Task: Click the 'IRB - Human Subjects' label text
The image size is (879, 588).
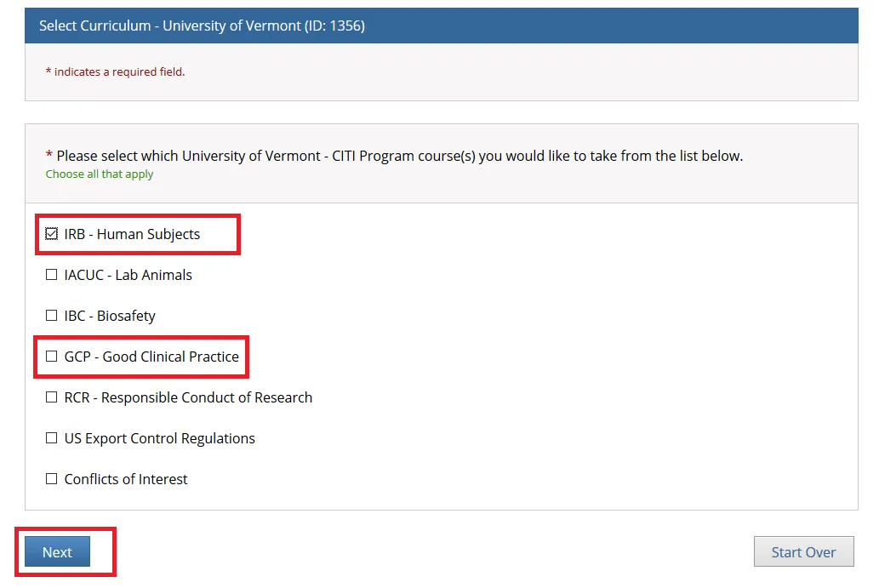Action: pyautogui.click(x=132, y=234)
